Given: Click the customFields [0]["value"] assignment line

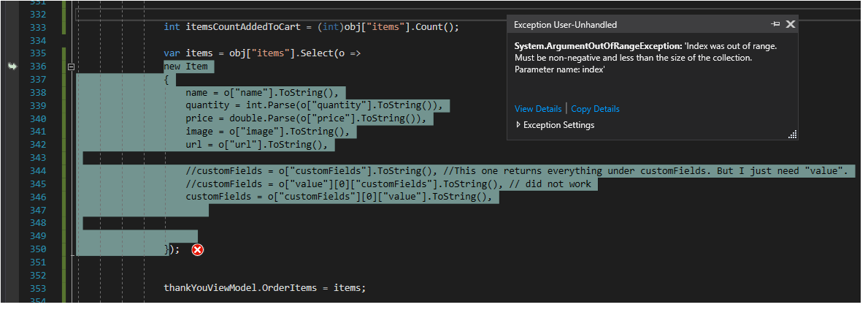Looking at the screenshot, I should (339, 197).
